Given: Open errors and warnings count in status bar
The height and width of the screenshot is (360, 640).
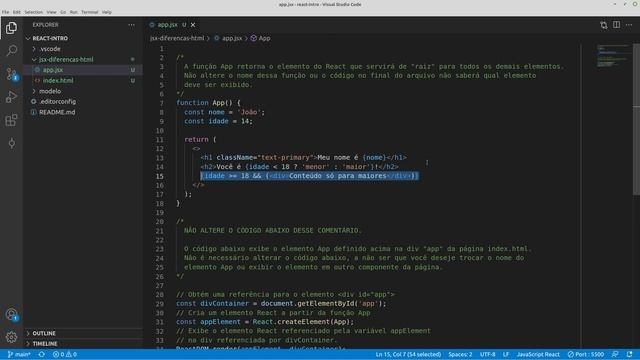Looking at the screenshot, I should [x=65, y=354].
